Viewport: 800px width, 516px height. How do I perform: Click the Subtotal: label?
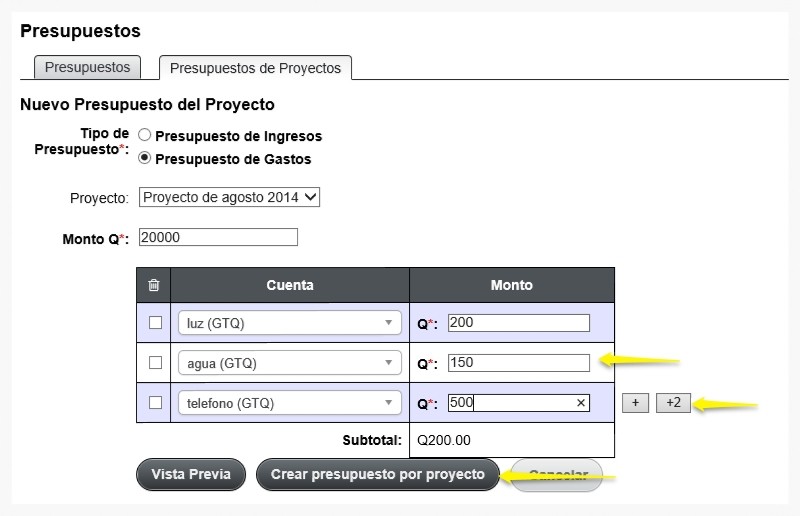[372, 440]
